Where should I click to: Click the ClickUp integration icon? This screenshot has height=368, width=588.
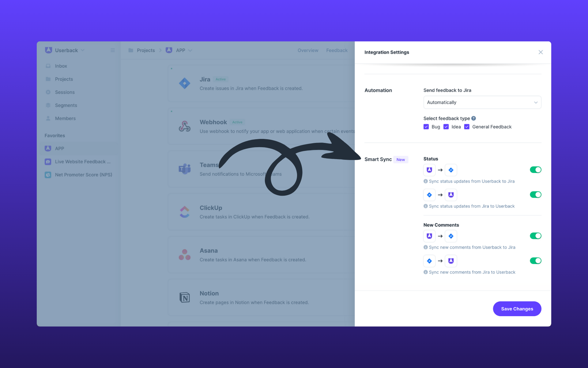185,212
